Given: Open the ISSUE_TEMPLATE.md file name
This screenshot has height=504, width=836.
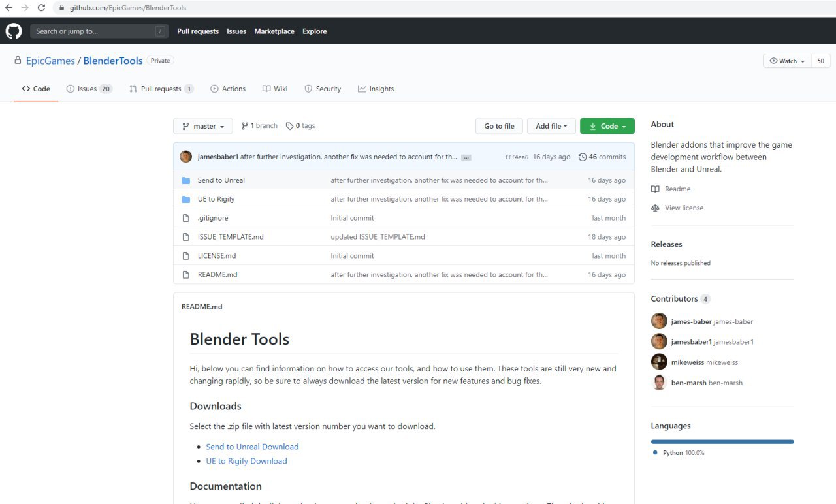Looking at the screenshot, I should [231, 237].
